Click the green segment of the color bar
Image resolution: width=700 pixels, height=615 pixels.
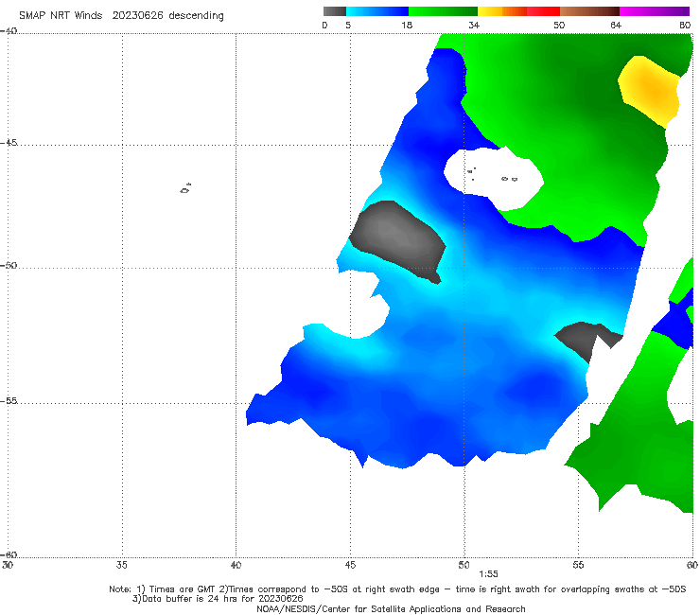click(x=443, y=11)
